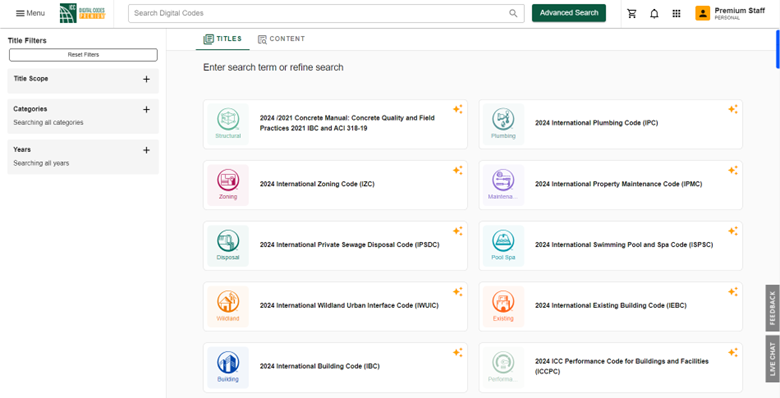Open 2024 International Property Maintenance Code
The width and height of the screenshot is (780, 398).
618,184
